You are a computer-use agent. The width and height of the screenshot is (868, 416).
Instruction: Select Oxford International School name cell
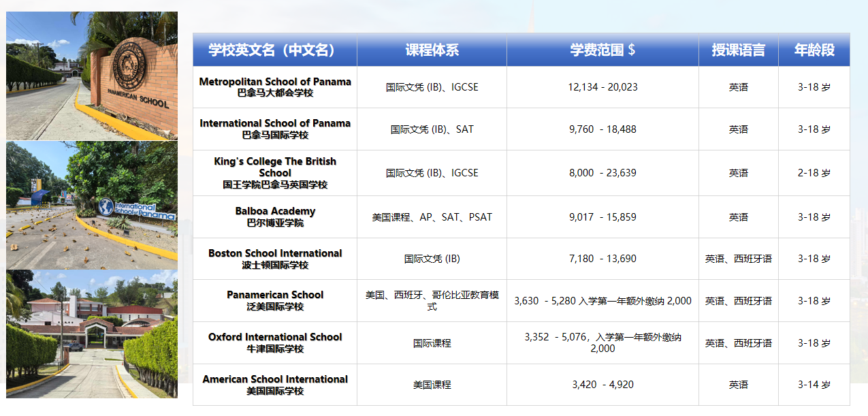tap(275, 342)
